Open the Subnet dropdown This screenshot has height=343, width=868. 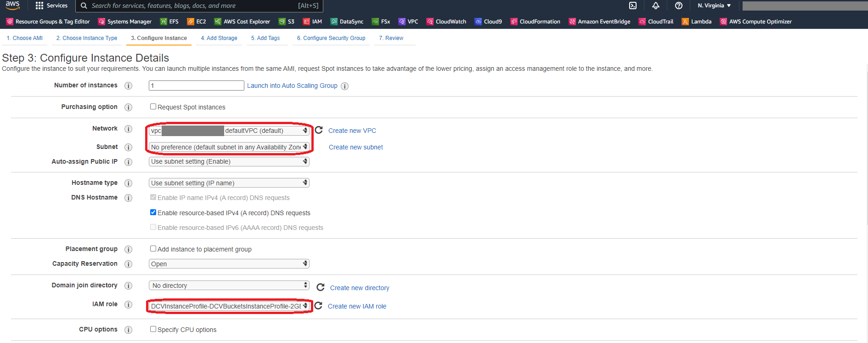click(229, 147)
